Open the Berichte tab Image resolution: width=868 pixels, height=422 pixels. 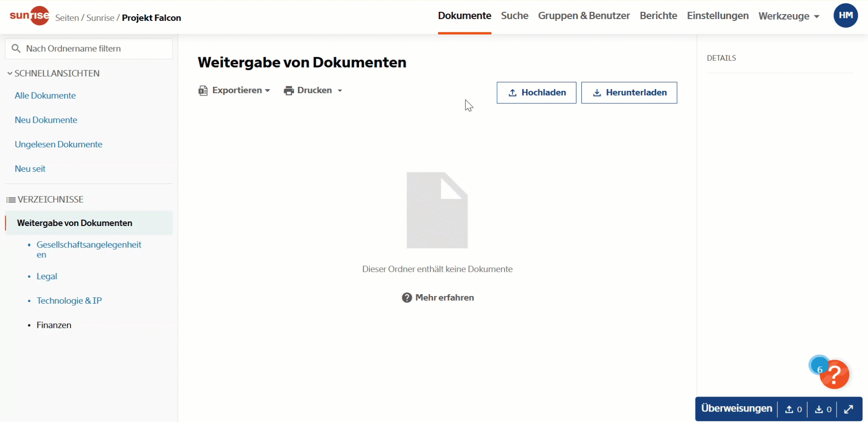click(x=658, y=15)
